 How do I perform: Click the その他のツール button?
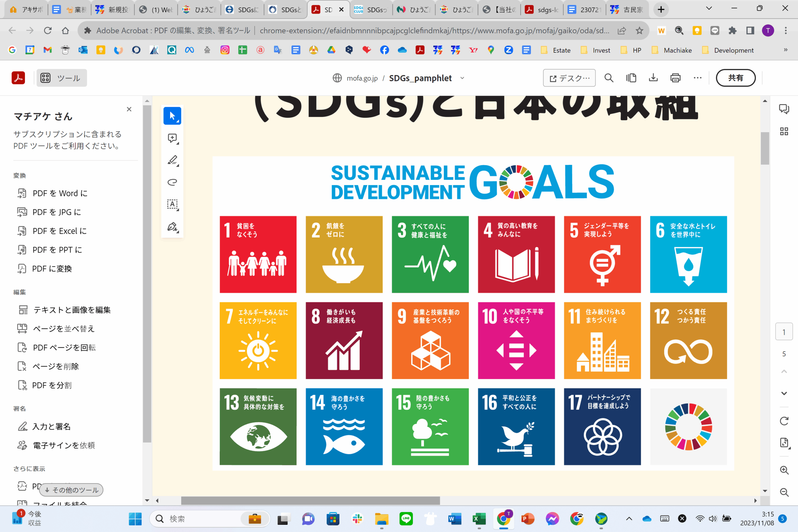coord(71,490)
